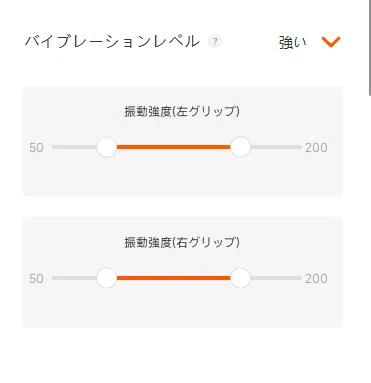The height and width of the screenshot is (383, 371).
Task: Click the vertical scrollbar thumb at right edge
Action: pyautogui.click(x=370, y=48)
